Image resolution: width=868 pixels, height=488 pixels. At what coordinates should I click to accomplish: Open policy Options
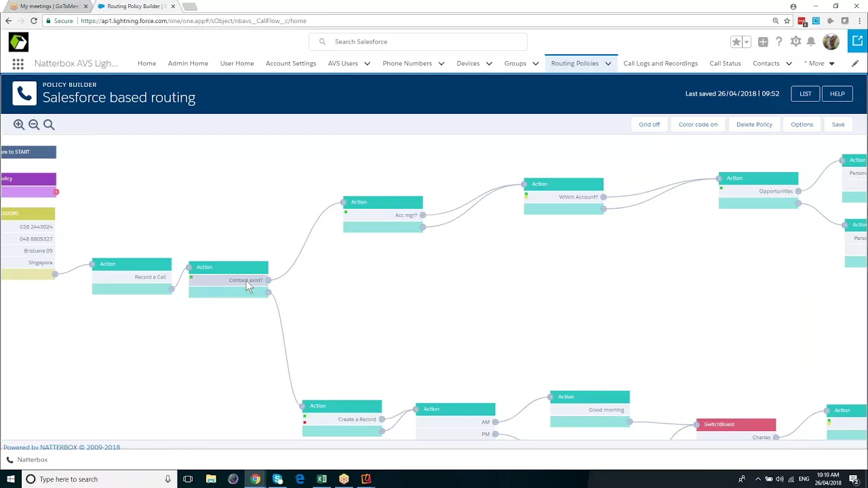802,125
